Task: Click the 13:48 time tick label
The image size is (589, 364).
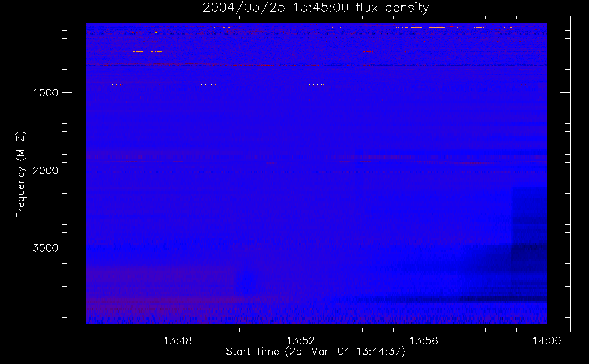Action: pyautogui.click(x=178, y=341)
